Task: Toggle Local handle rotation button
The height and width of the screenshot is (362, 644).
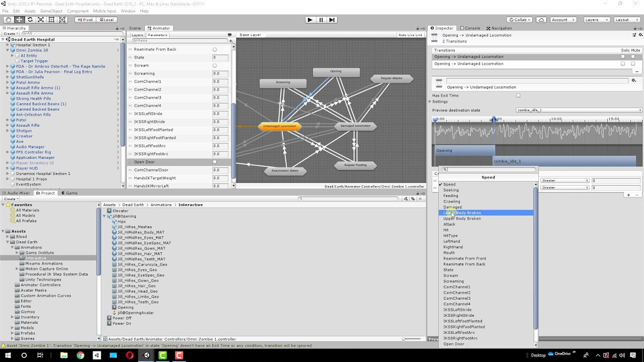Action: (x=107, y=20)
